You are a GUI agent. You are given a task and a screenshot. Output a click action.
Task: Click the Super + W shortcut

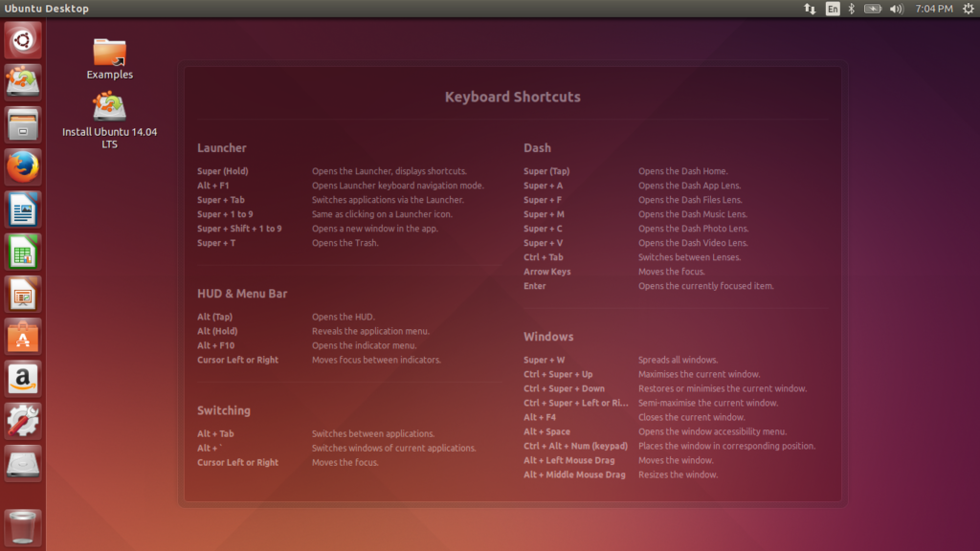pyautogui.click(x=545, y=360)
